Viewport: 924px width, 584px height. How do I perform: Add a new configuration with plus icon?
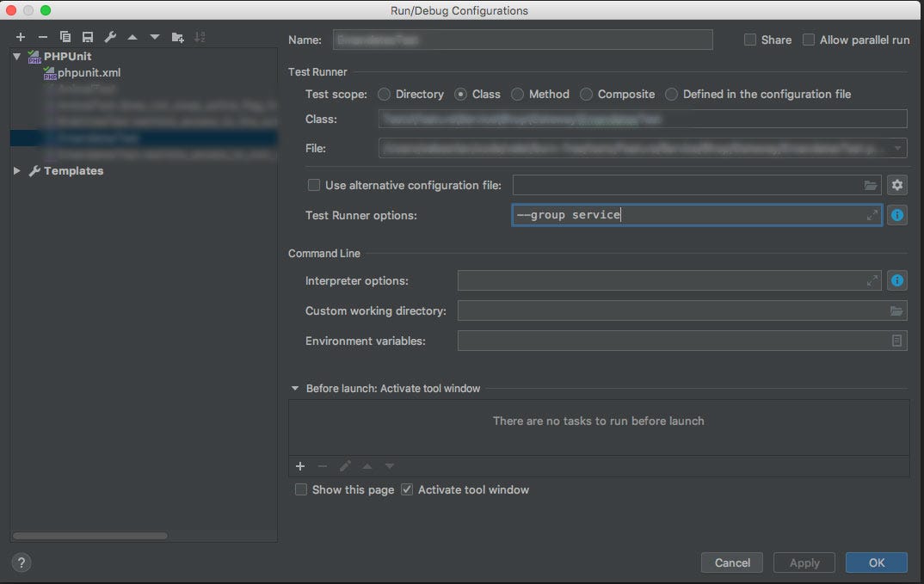tap(21, 37)
